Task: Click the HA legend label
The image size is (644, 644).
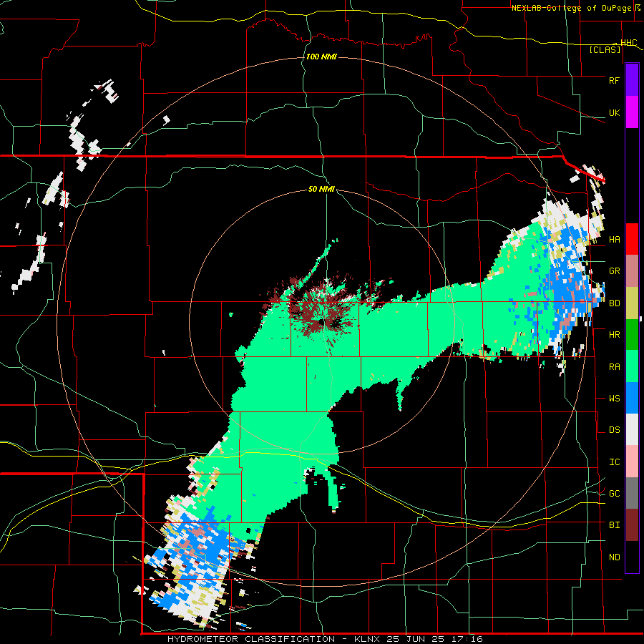Action: (x=614, y=239)
